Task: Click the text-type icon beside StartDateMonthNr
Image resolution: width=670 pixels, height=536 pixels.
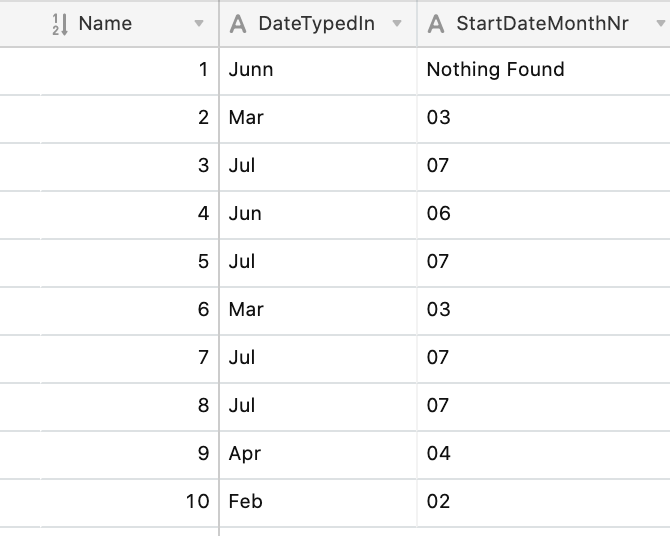Action: [436, 24]
